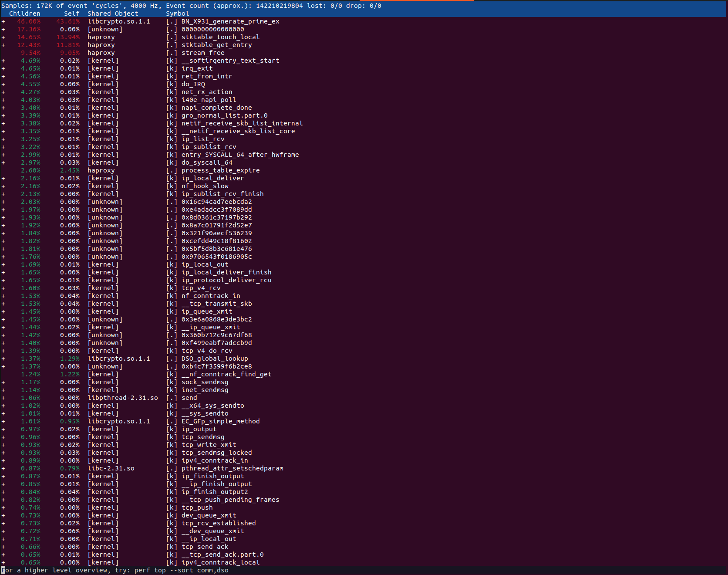Click the 0000000000000000 unknown symbol
Image resolution: width=728 pixels, height=575 pixels.
[x=213, y=29]
